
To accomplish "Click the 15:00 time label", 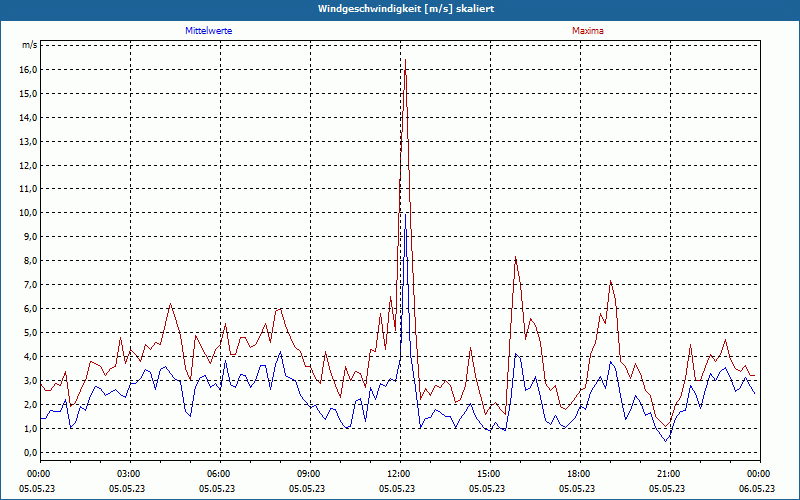I will click(x=490, y=474).
